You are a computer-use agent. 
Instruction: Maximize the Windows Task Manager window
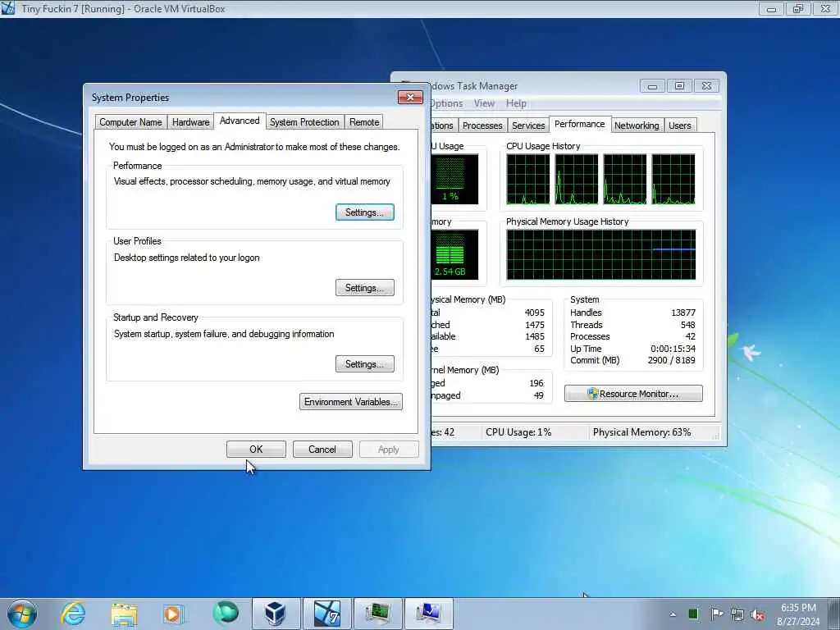pos(679,85)
